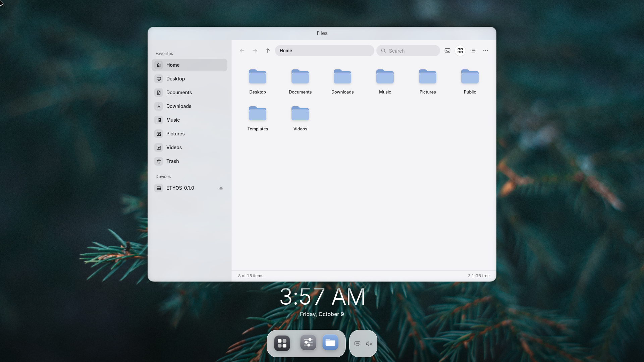Switch to grid view

click(460, 51)
